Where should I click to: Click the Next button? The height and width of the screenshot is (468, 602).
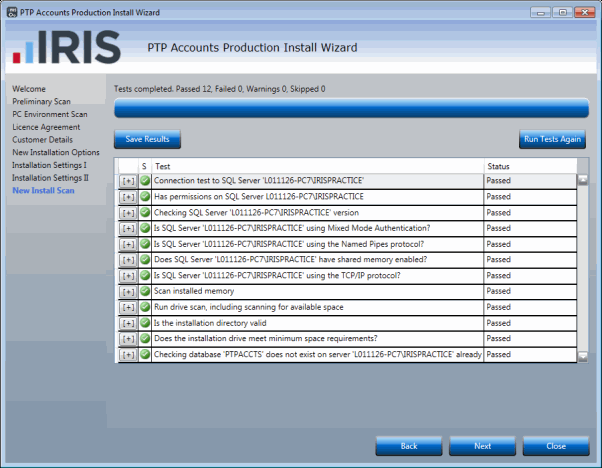483,446
